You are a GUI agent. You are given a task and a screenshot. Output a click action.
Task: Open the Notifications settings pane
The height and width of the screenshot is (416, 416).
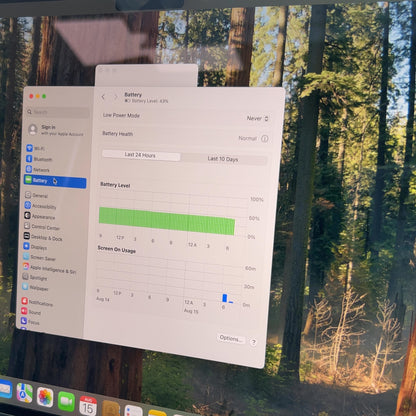click(x=37, y=302)
